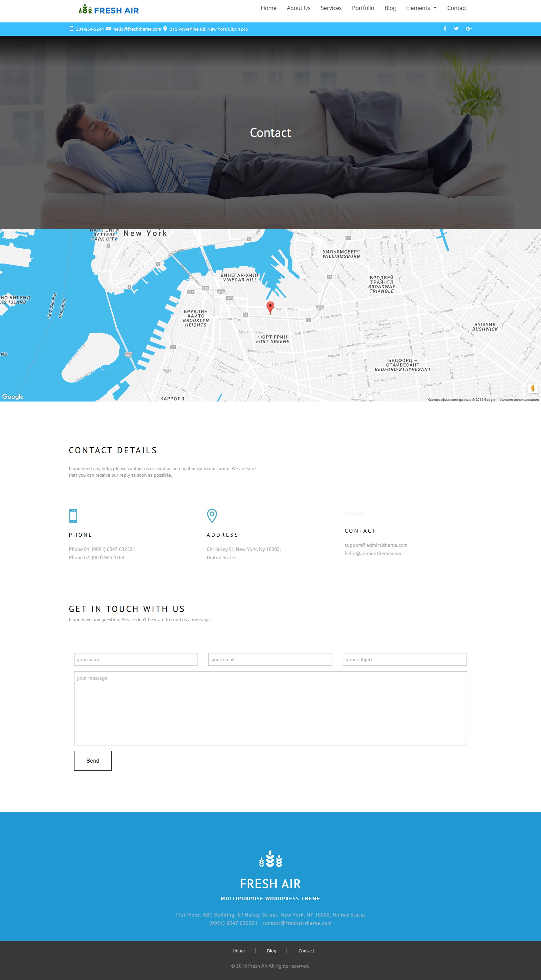
Task: Click contact@freshairtheme.com footer line
Action: click(270, 923)
